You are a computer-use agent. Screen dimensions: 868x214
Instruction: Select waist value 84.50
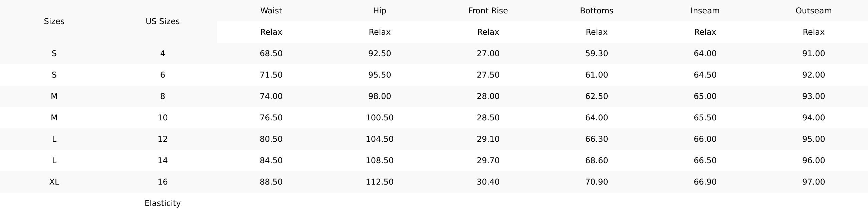tap(271, 160)
